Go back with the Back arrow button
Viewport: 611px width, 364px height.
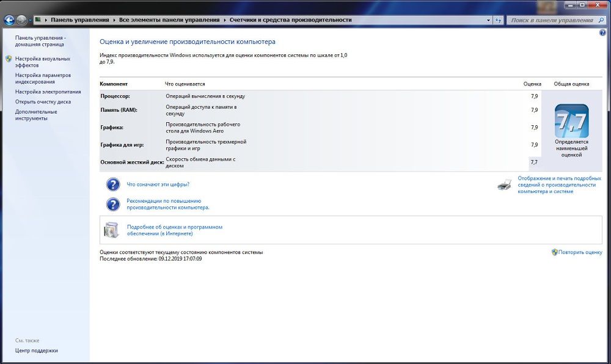[9, 20]
